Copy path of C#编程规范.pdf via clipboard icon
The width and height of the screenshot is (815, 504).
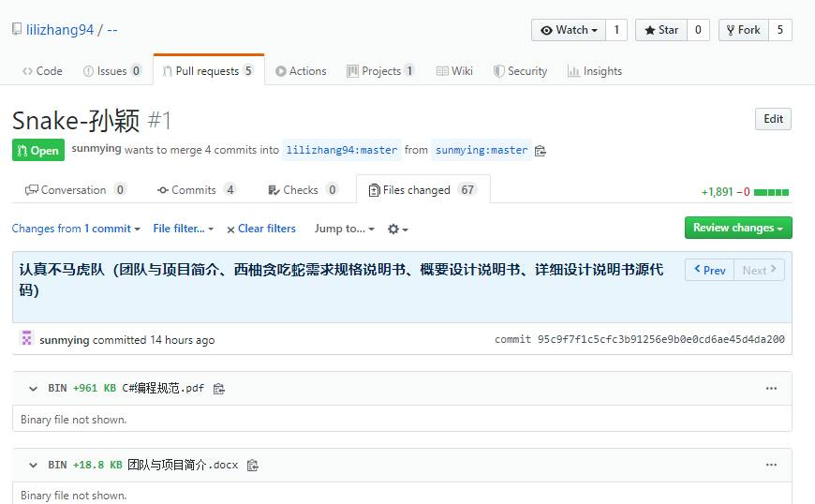pos(219,389)
